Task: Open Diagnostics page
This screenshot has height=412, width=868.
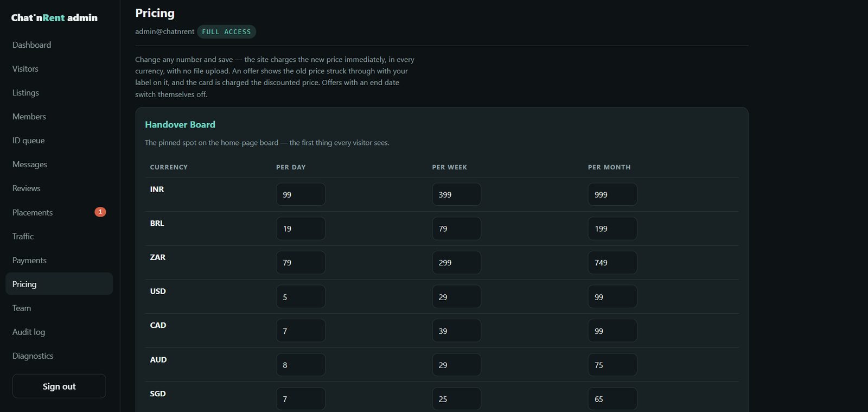Action: point(59,356)
